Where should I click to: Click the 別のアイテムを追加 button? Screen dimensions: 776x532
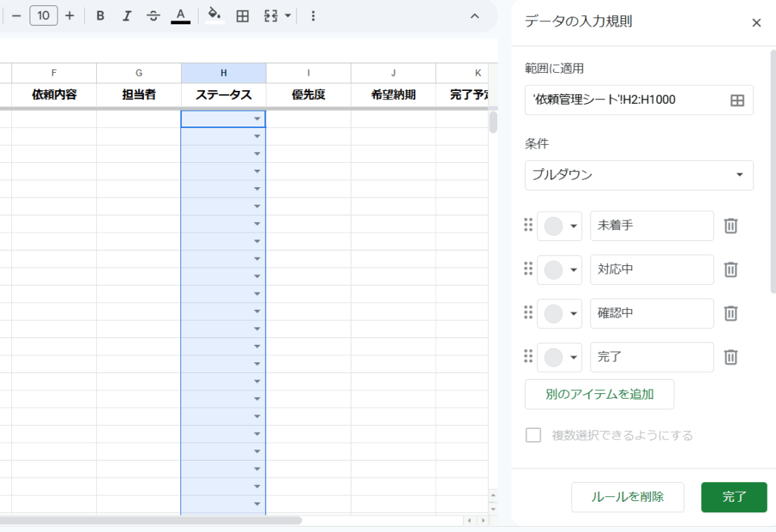[599, 394]
